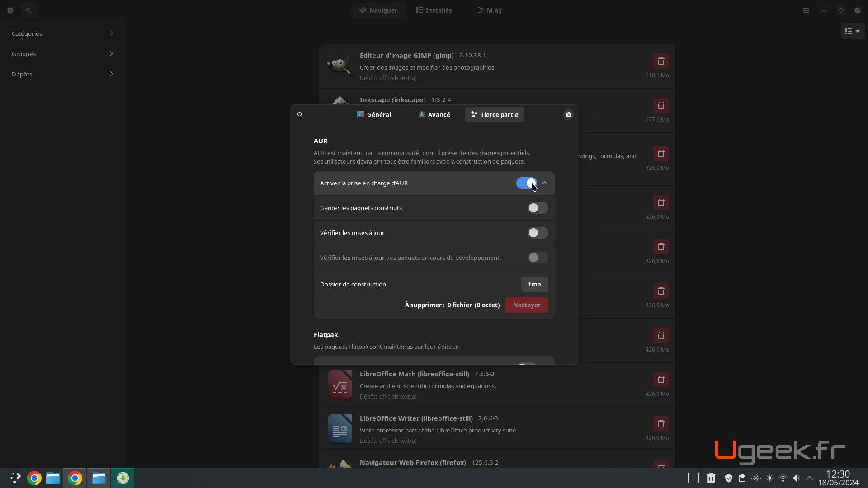Turn on 'Vérifier les mises à jour'
Image resolution: width=868 pixels, height=488 pixels.
537,233
